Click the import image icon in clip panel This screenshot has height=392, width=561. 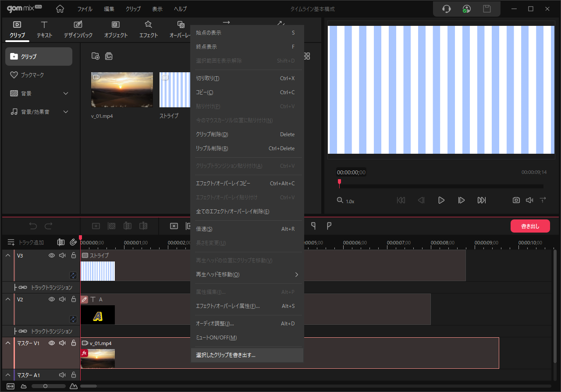tap(109, 56)
